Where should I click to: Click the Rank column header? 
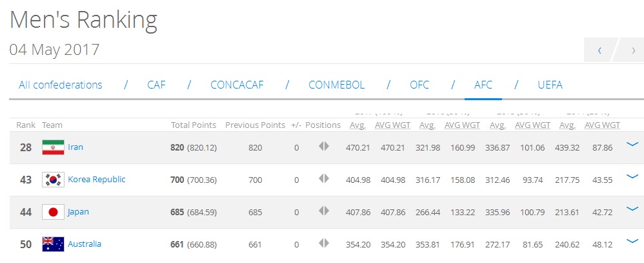pos(26,125)
